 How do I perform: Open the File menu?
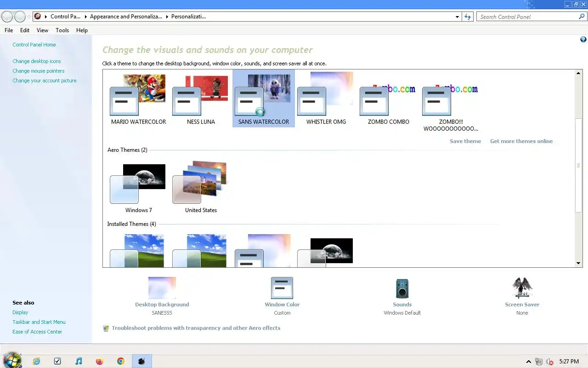[9, 30]
